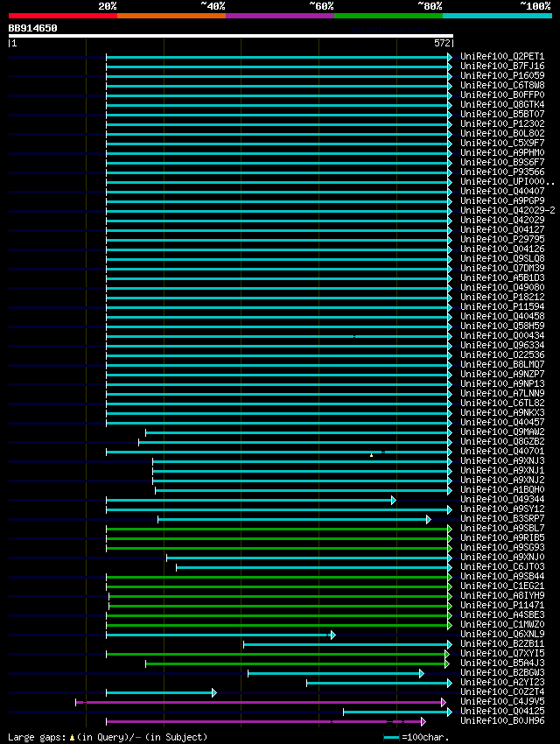Select the UniRef100_O22536 label
The height and width of the screenshot is (744, 560).
502,354
